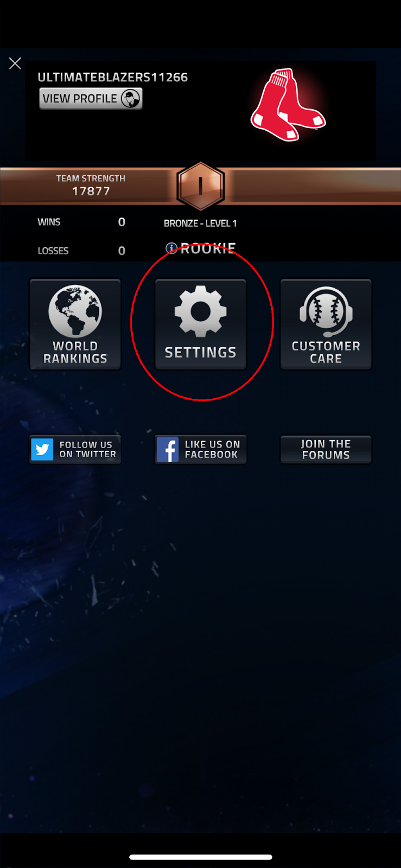The height and width of the screenshot is (868, 401).
Task: Tap the bronze hexagon level badge
Action: point(201,186)
